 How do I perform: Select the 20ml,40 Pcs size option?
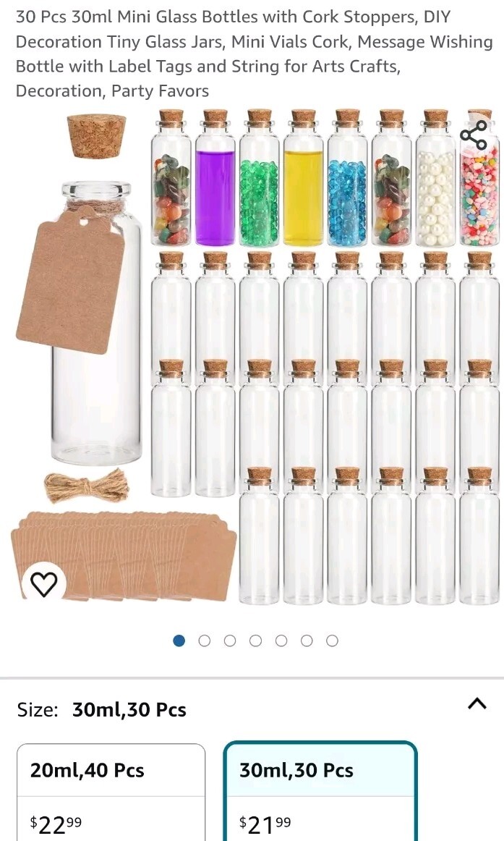[111, 793]
